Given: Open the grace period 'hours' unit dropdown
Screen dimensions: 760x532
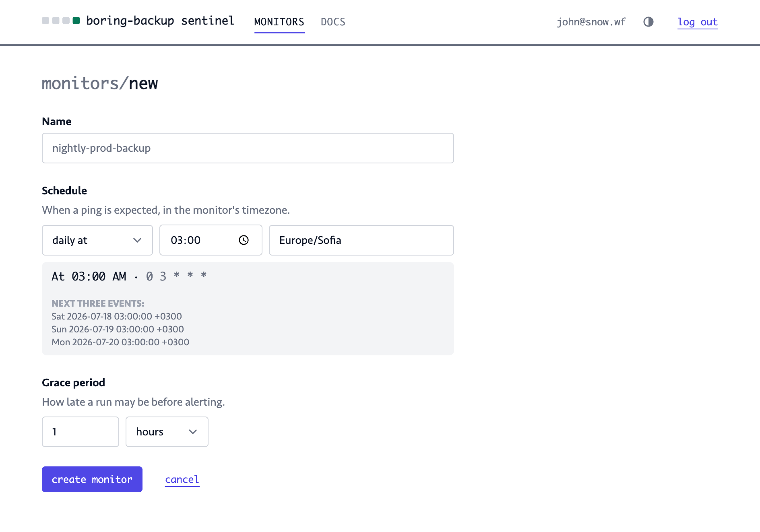Looking at the screenshot, I should pyautogui.click(x=167, y=432).
